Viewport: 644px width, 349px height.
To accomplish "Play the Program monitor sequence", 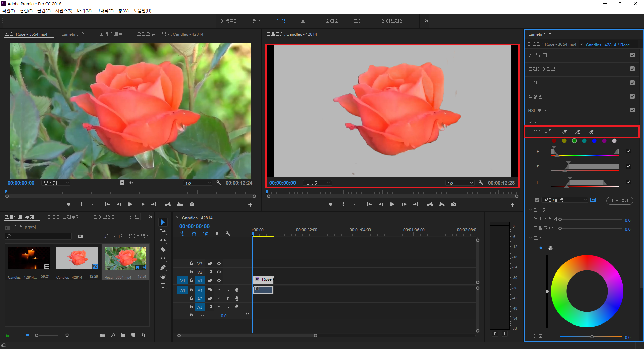I will [392, 204].
